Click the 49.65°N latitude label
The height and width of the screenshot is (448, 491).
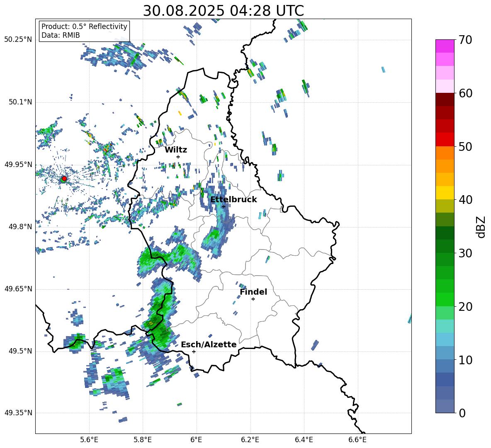click(18, 289)
